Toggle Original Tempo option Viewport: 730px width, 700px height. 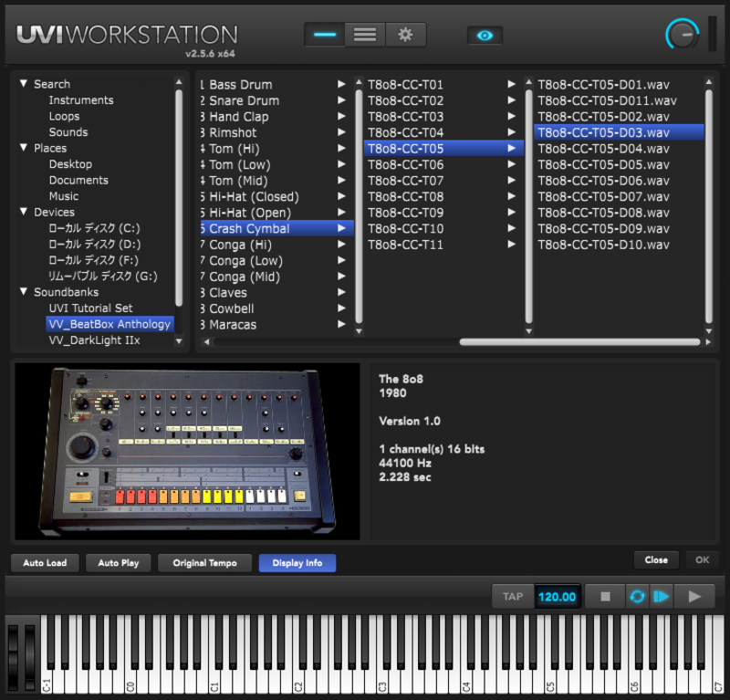point(204,562)
